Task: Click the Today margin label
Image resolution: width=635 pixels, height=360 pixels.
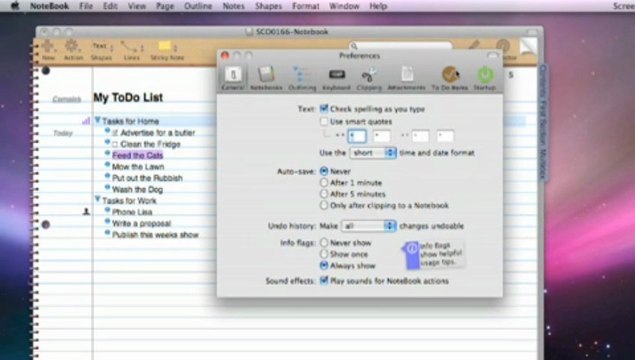Action: 63,133
